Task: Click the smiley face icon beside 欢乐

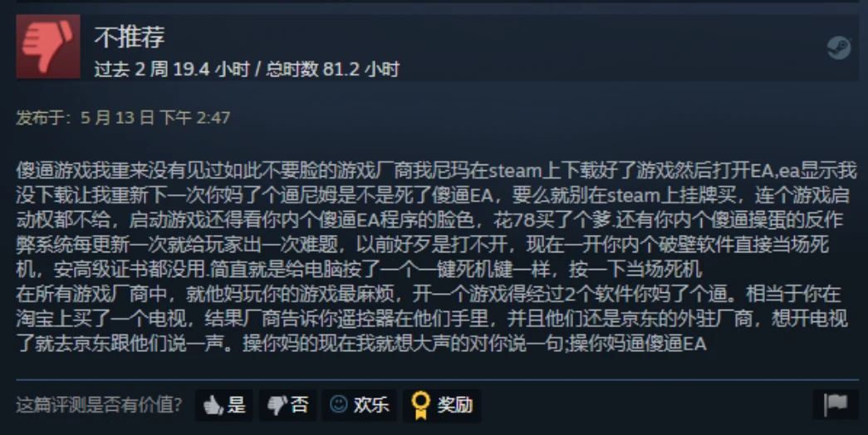Action: (339, 404)
